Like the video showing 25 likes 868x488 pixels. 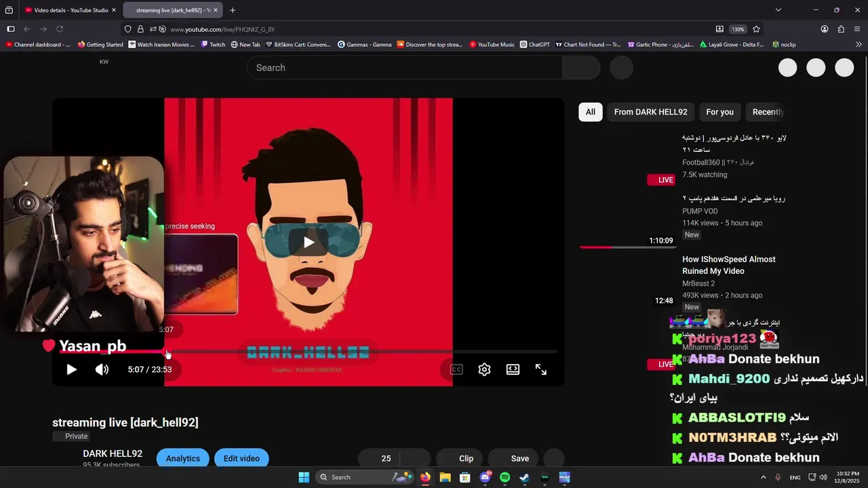tap(379, 458)
